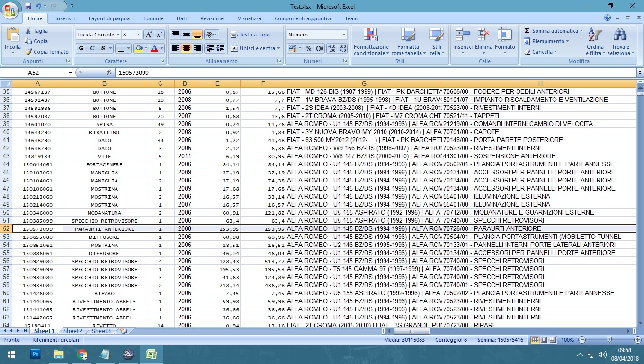Image resolution: width=644 pixels, height=364 pixels.
Task: Increase font size with large A
Action: [x=149, y=35]
